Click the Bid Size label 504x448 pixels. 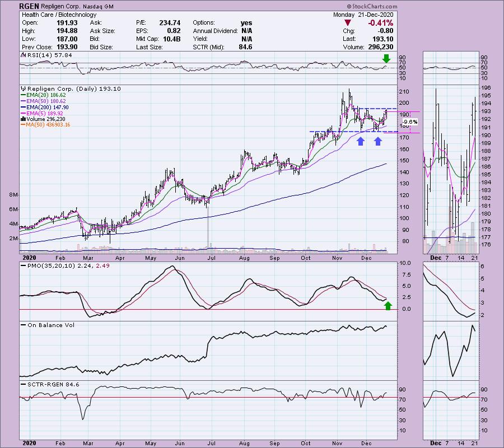(101, 47)
